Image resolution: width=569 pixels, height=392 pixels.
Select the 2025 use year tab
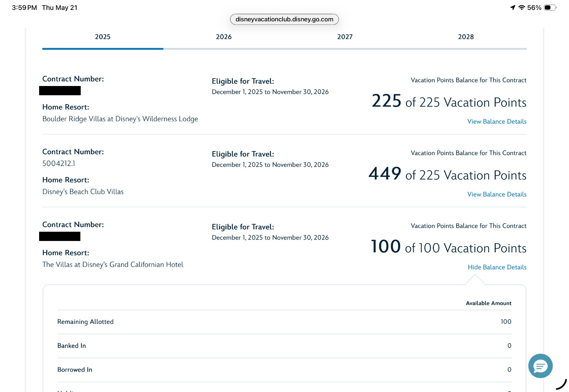tap(103, 37)
